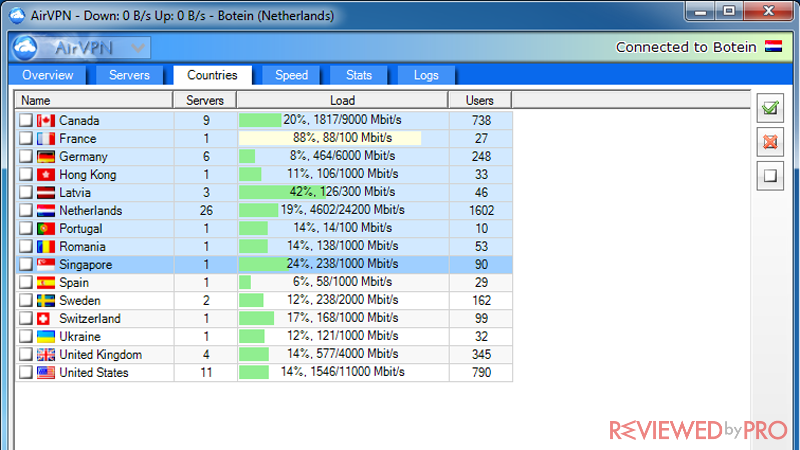Click the Germany flag icon
The width and height of the screenshot is (800, 450).
pos(46,157)
